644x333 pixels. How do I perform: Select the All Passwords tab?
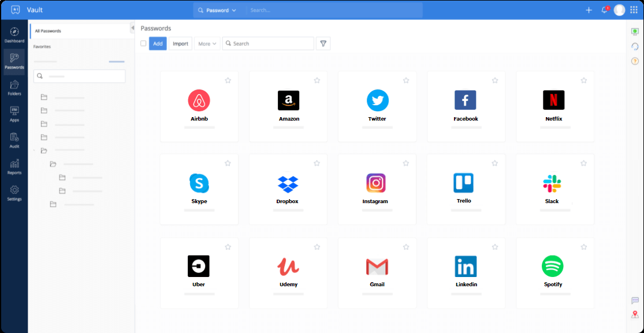click(x=48, y=31)
